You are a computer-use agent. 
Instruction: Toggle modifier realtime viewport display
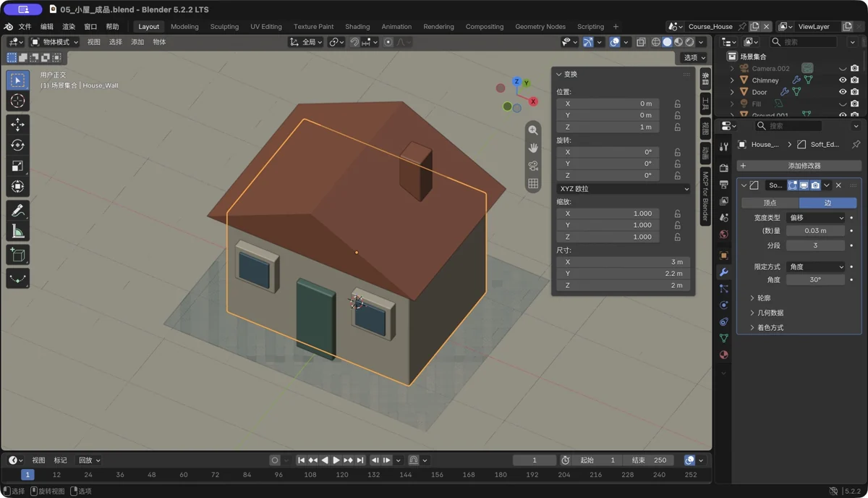(x=804, y=185)
